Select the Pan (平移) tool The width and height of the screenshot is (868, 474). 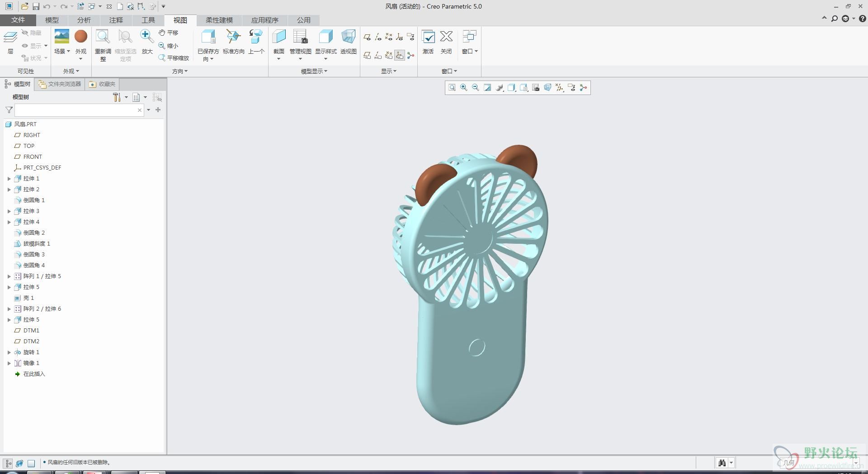point(169,33)
